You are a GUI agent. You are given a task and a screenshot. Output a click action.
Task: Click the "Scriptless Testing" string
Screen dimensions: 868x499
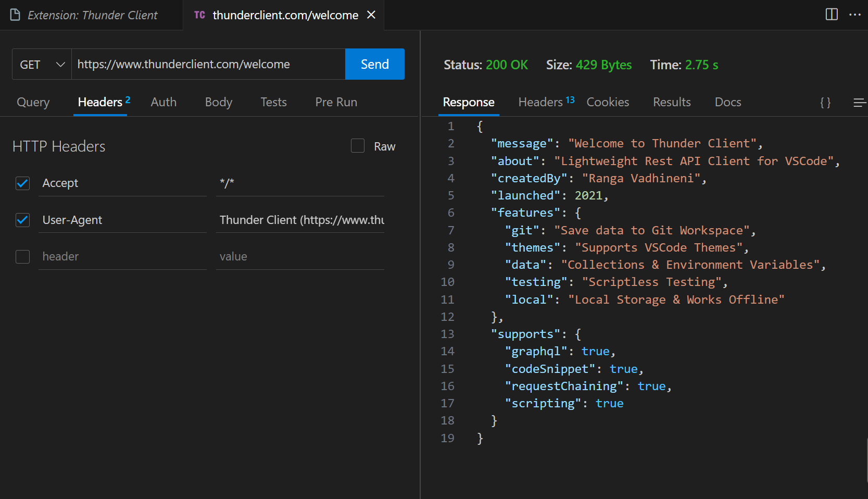[652, 282]
